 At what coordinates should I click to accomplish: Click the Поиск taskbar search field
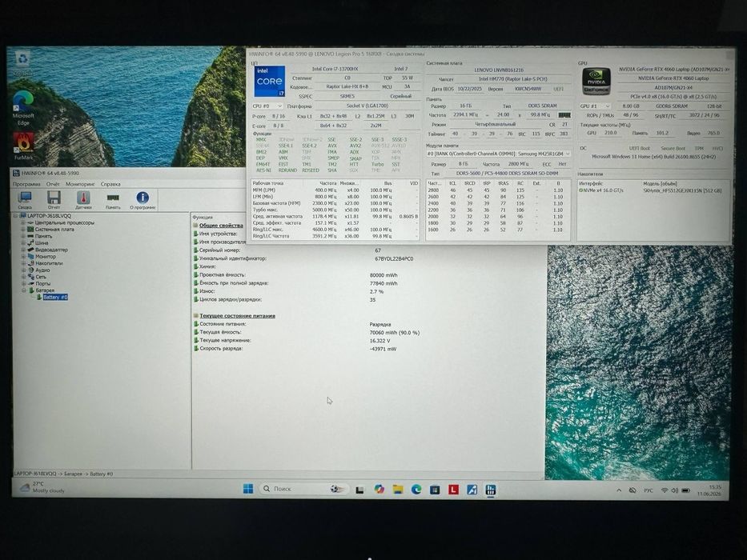click(304, 489)
